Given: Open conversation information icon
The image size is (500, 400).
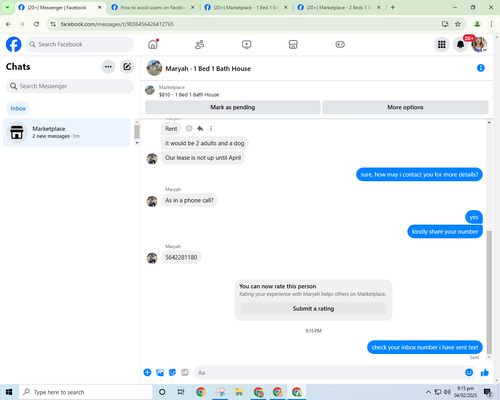Looking at the screenshot, I should (481, 68).
